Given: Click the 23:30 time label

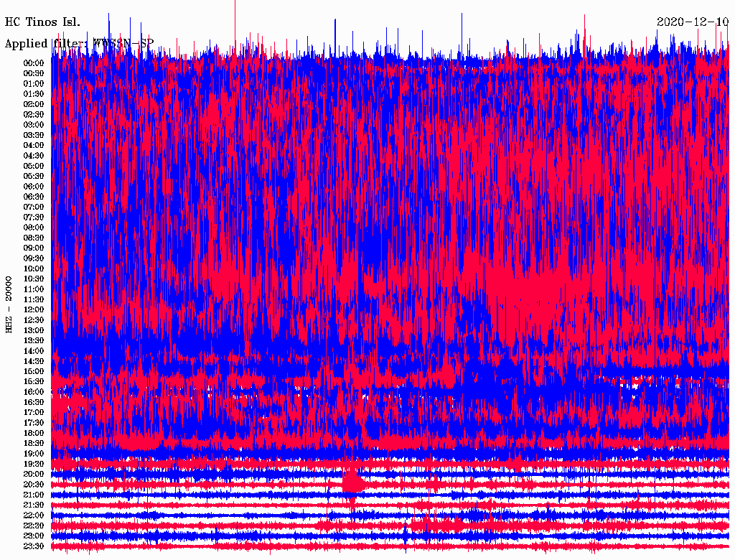Looking at the screenshot, I should click(33, 546).
